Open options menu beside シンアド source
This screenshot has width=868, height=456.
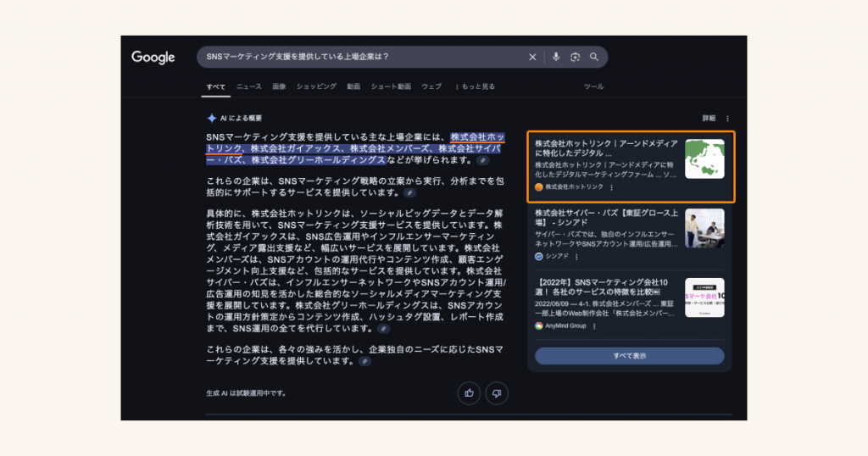point(576,257)
